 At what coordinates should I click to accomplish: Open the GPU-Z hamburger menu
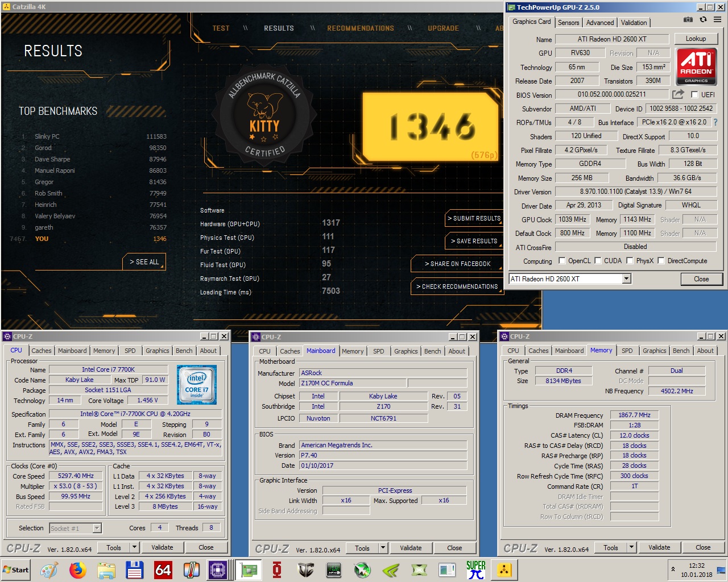(x=717, y=19)
